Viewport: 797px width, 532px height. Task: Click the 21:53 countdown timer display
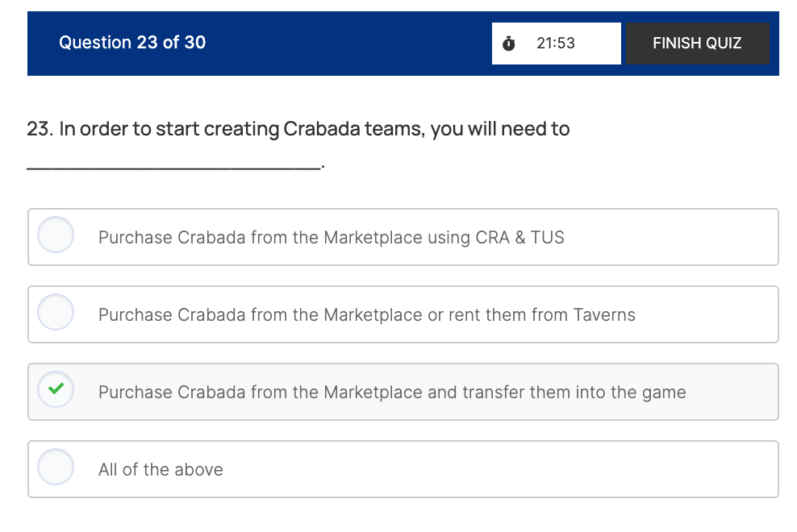pos(556,44)
